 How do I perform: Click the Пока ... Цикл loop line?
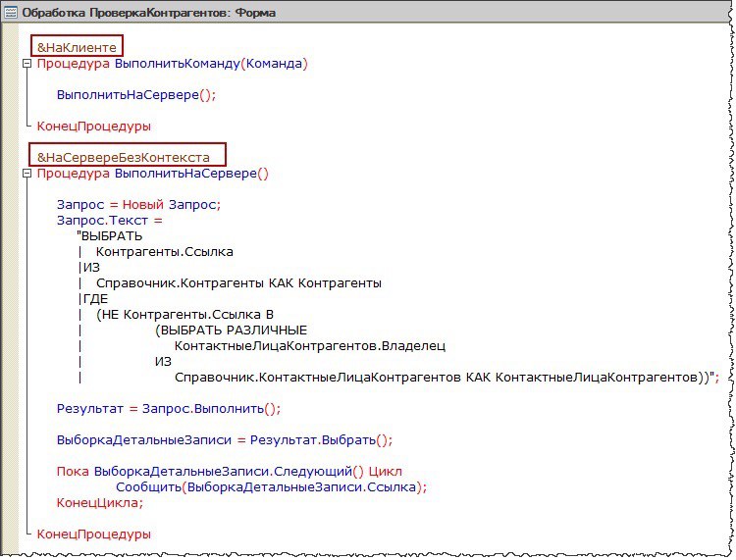pos(229,472)
